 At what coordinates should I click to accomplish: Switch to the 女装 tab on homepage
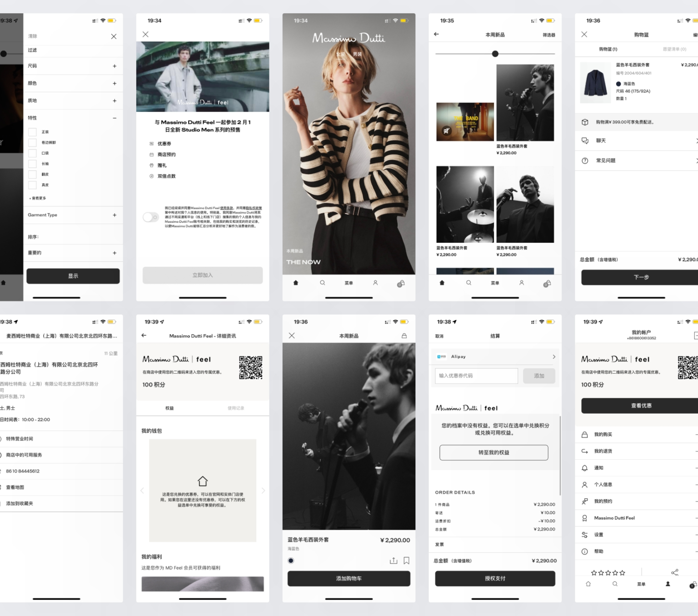tap(341, 54)
